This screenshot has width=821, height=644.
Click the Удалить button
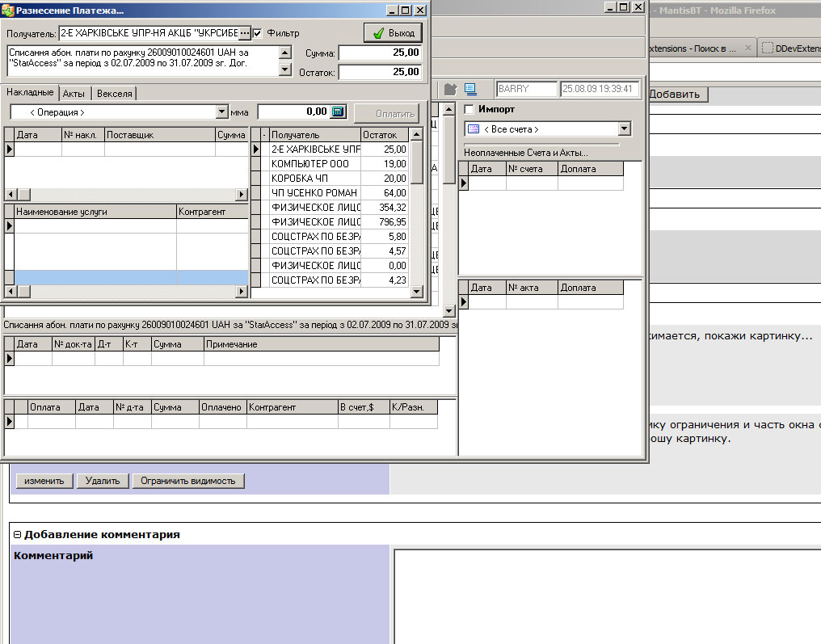point(103,481)
